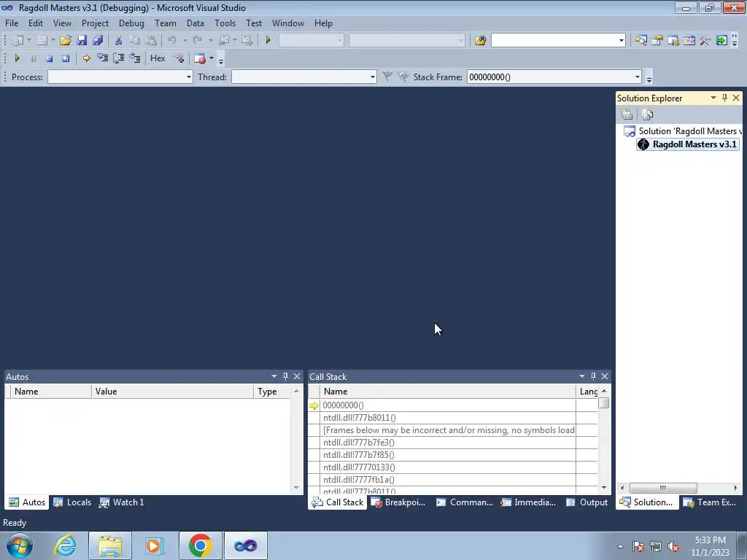747x560 pixels.
Task: Click the Step Into icon
Action: coord(102,58)
